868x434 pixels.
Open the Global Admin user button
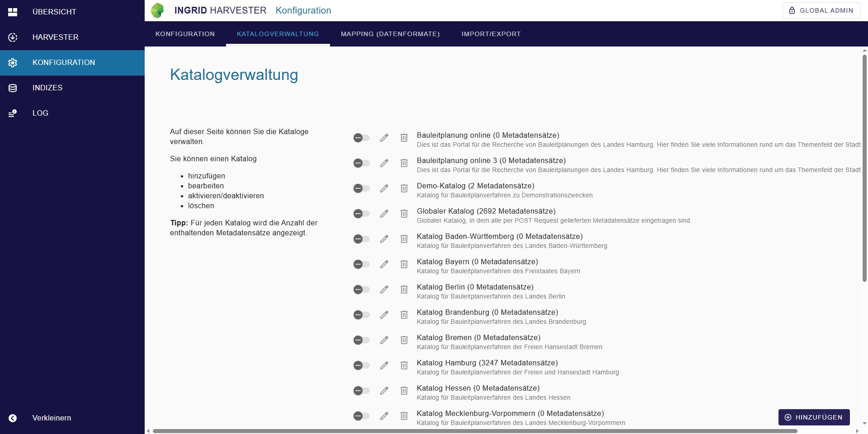(821, 10)
